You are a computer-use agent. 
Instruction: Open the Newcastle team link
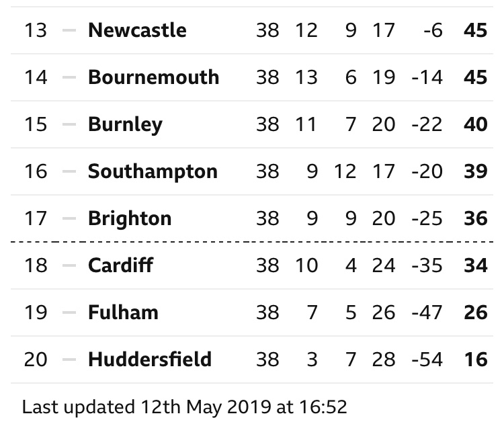click(137, 30)
